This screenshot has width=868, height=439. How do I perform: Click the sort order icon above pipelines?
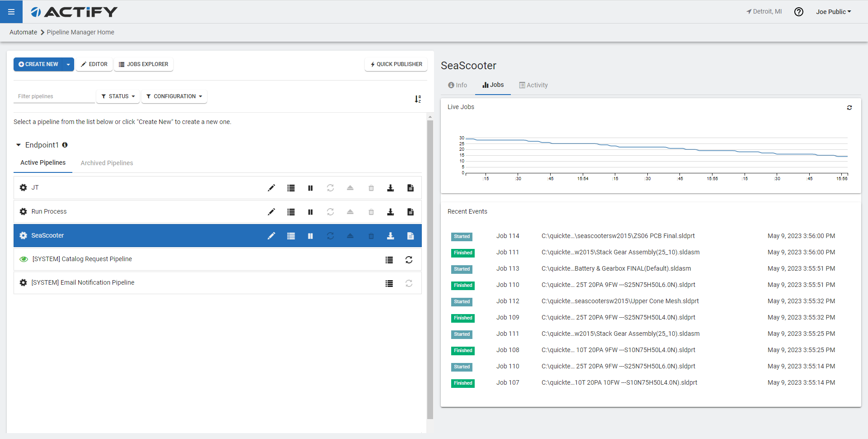(x=418, y=99)
